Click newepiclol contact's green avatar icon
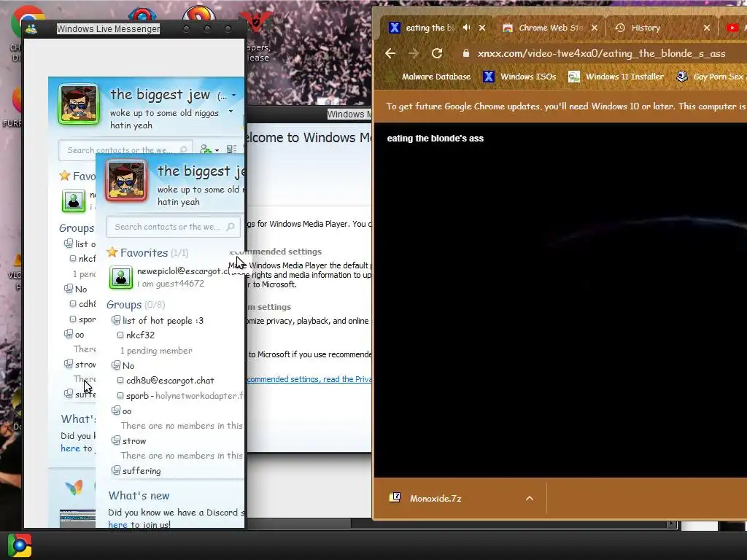This screenshot has width=747, height=560. click(121, 277)
